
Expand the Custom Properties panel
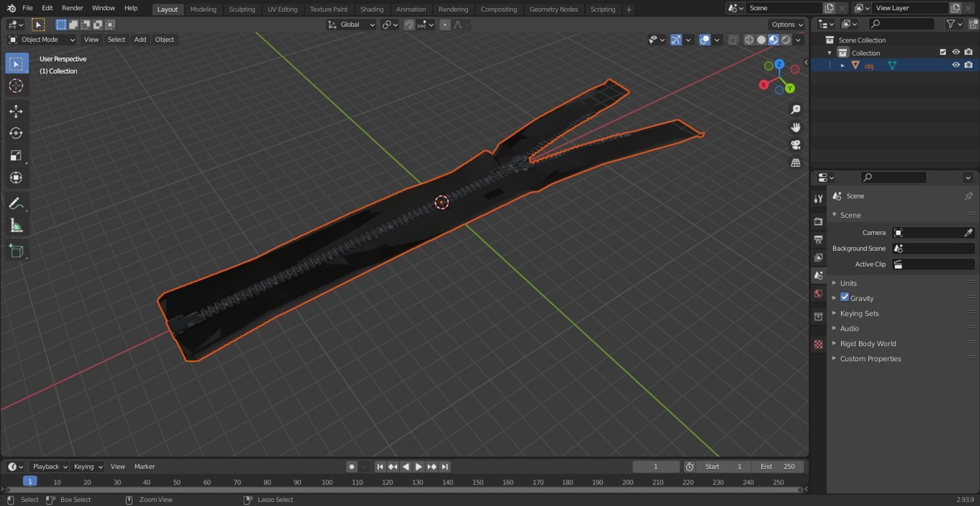[x=870, y=359]
